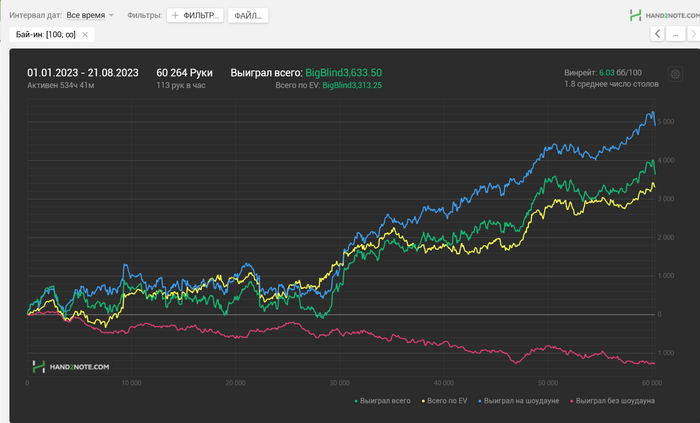700x423 pixels.
Task: Click the date range '01.01.2023 - 21.08.2023'
Action: (83, 73)
